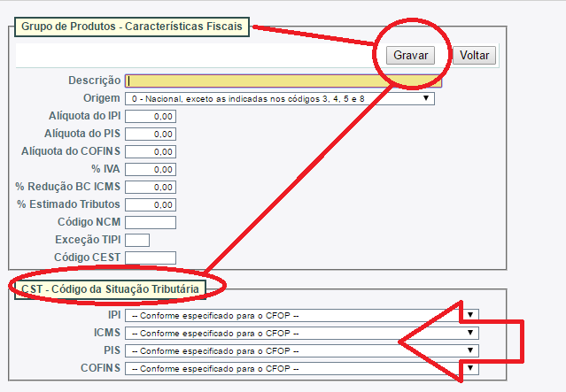Click the CST - Código da Situação Tributária heading
The height and width of the screenshot is (392, 566).
[111, 288]
